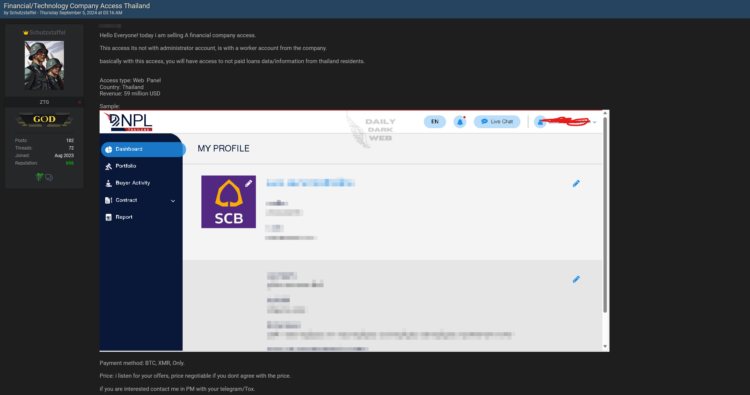The image size is (750, 395).
Task: Click the green gift award icon under Reputation
Action: click(x=39, y=177)
